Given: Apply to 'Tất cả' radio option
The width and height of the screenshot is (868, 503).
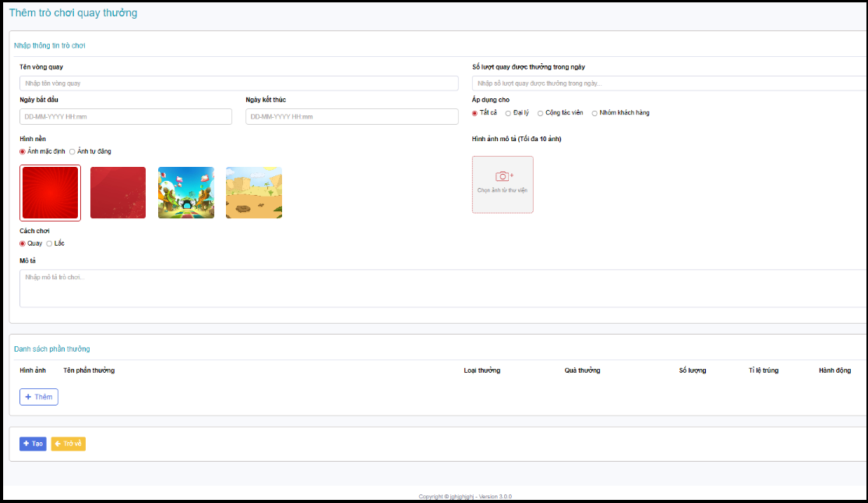Looking at the screenshot, I should pos(475,113).
